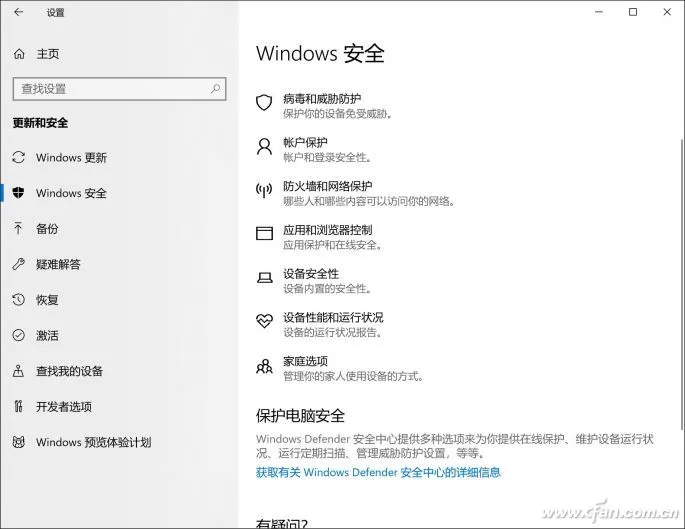This screenshot has width=685, height=529.
Task: Click the vertical scrollbar on the right
Action: pyautogui.click(x=682, y=284)
